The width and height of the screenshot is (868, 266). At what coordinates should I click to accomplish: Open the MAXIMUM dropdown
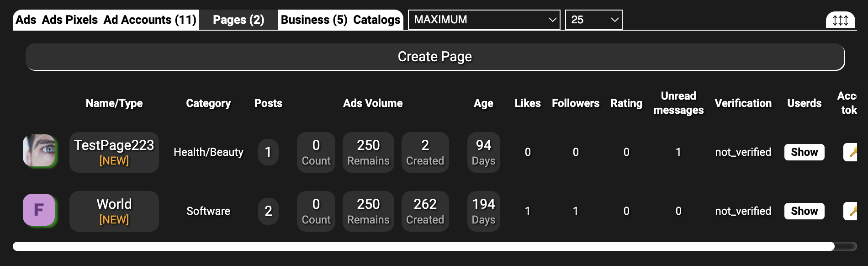tap(484, 20)
